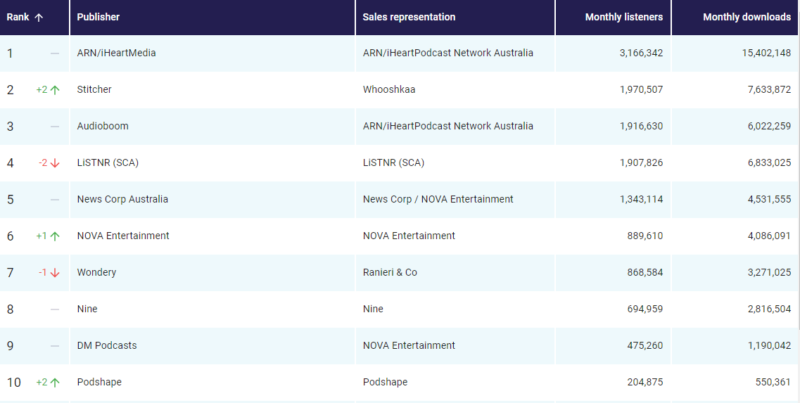Open the ARN/iHeartMedia publisher entry
The image size is (800, 403).
click(116, 53)
